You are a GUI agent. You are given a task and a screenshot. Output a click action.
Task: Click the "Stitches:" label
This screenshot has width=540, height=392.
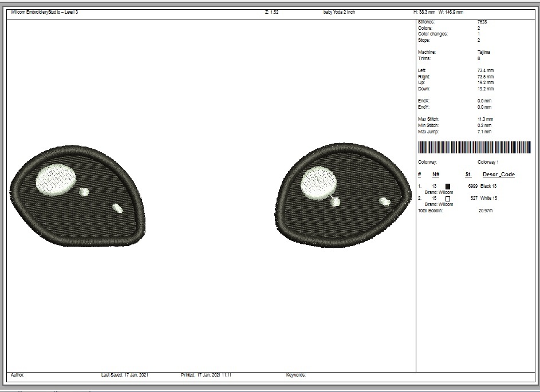[427, 22]
